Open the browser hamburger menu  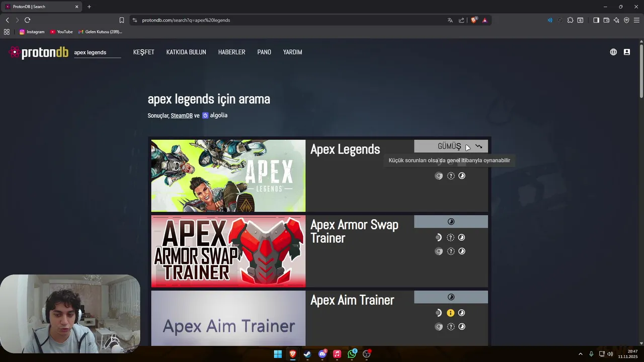(636, 20)
